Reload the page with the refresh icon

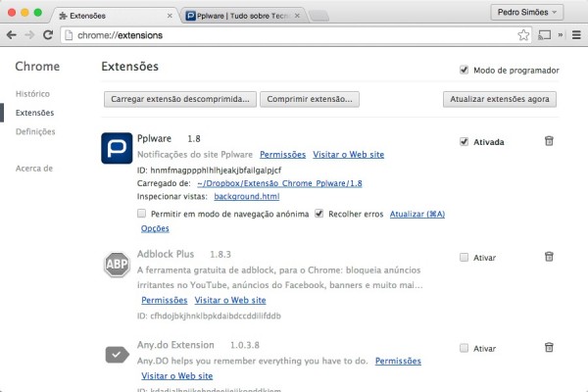(x=48, y=35)
